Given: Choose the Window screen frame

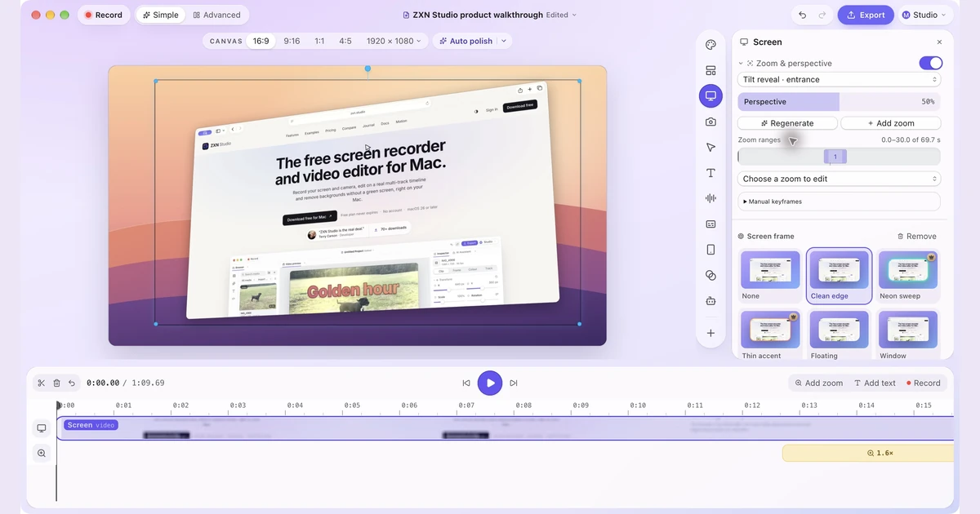Looking at the screenshot, I should (907, 334).
